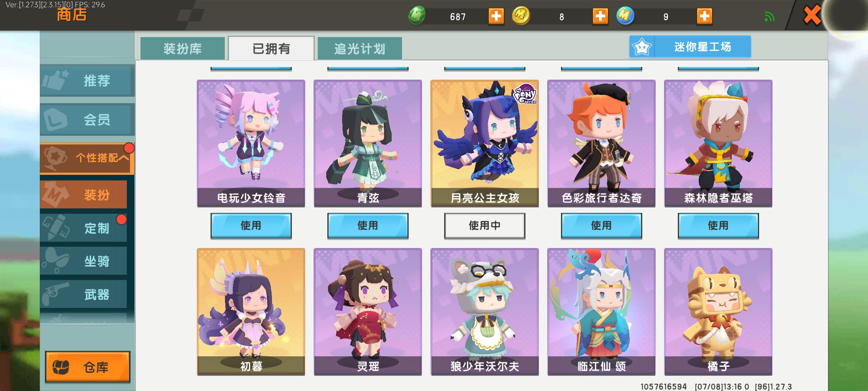Screen dimensions: 868x391
Task: Open the 会员 membership section
Action: (87, 119)
